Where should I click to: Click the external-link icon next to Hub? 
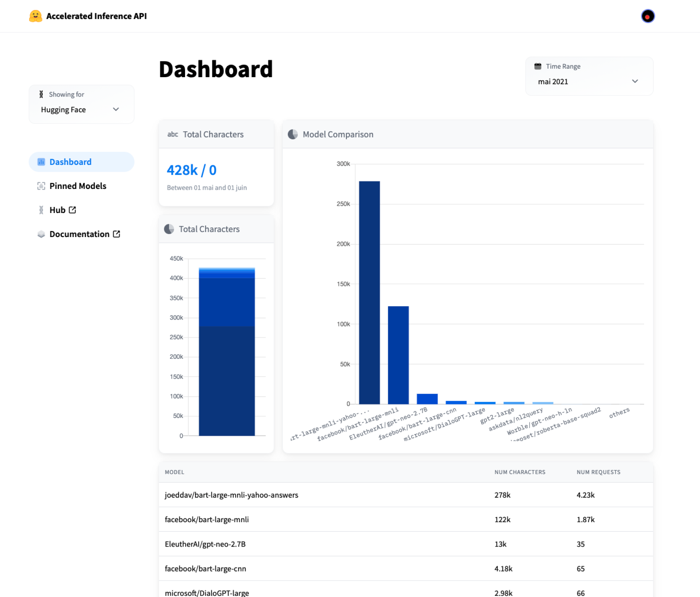tap(73, 210)
